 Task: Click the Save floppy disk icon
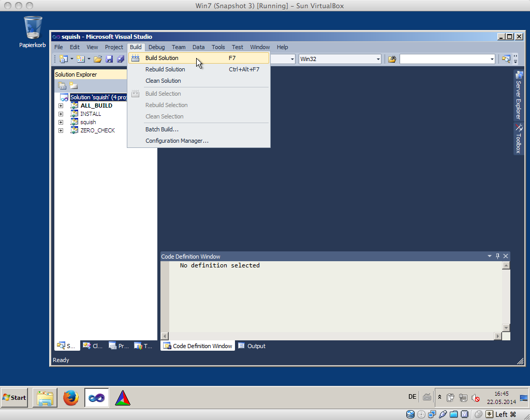(109, 59)
